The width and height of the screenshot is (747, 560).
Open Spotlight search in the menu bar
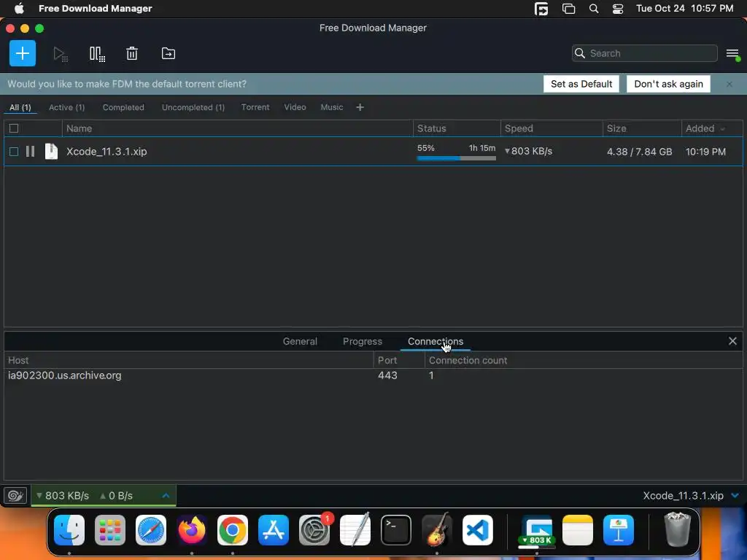[594, 9]
